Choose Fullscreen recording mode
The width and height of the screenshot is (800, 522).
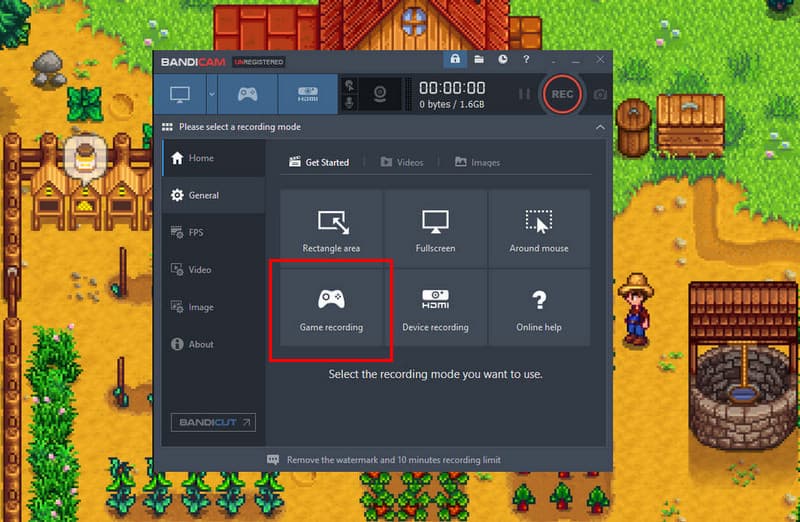(435, 229)
